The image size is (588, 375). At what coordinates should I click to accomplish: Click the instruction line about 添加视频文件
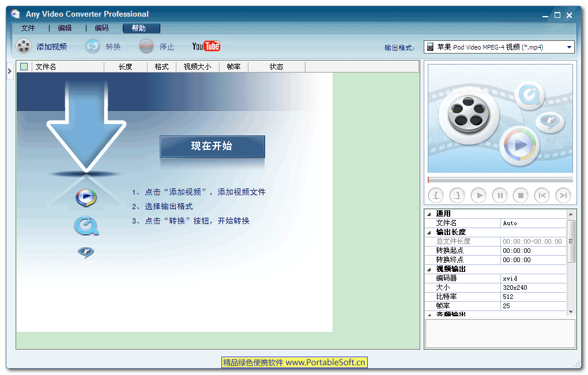tap(199, 192)
